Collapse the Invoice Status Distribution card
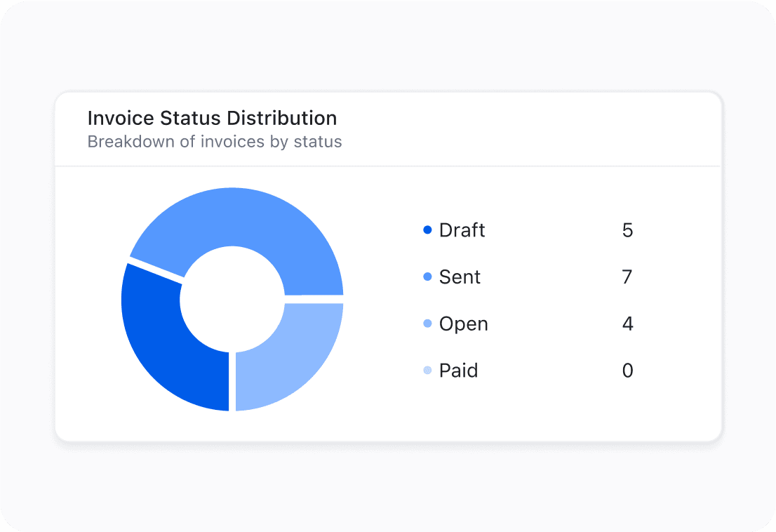 pos(212,118)
